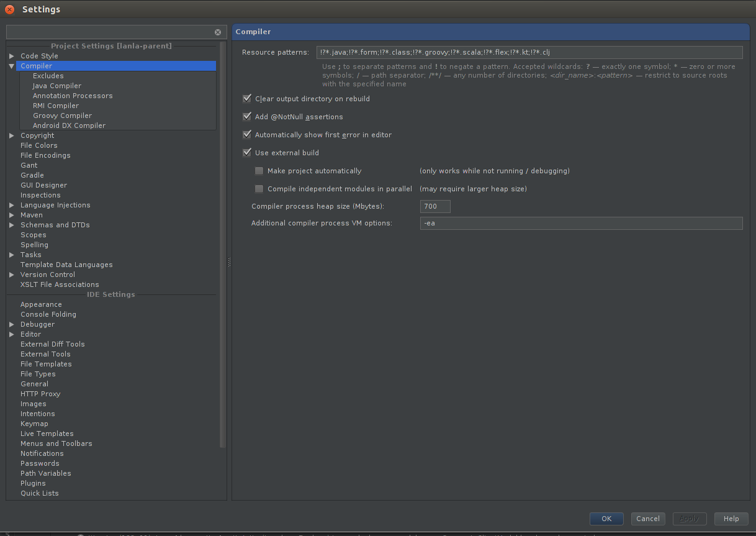Enable Compile independent modules in parallel
Image resolution: width=756 pixels, height=536 pixels.
tap(259, 189)
